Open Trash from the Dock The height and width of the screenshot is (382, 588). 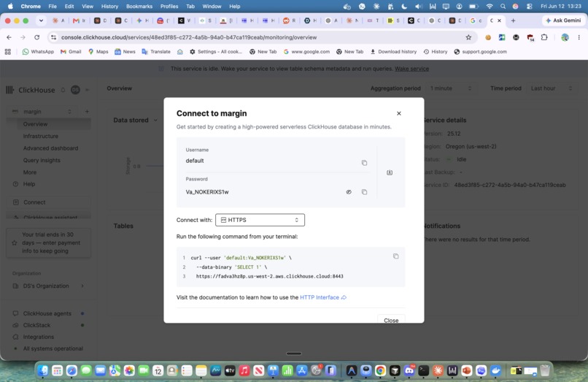[x=545, y=371]
